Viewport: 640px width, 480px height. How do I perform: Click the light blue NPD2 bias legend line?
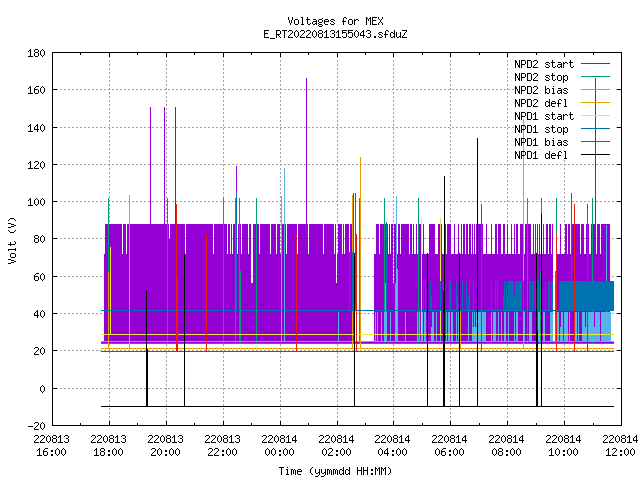[x=595, y=90]
